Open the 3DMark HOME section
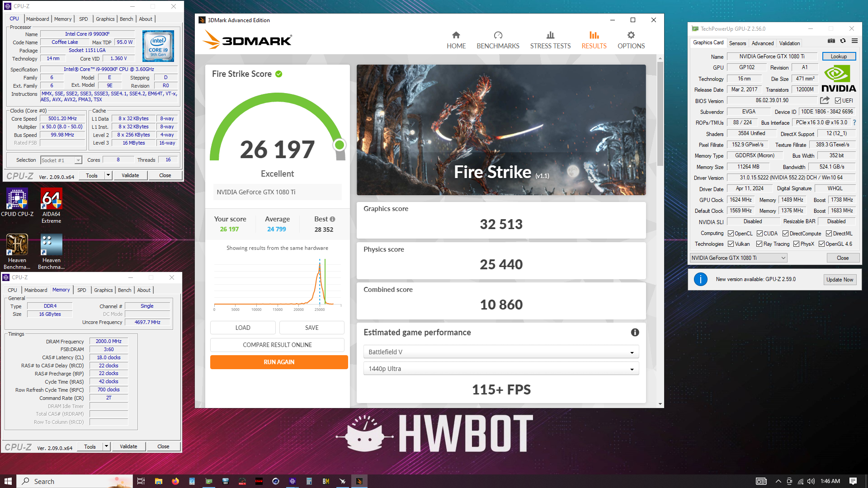 tap(456, 40)
